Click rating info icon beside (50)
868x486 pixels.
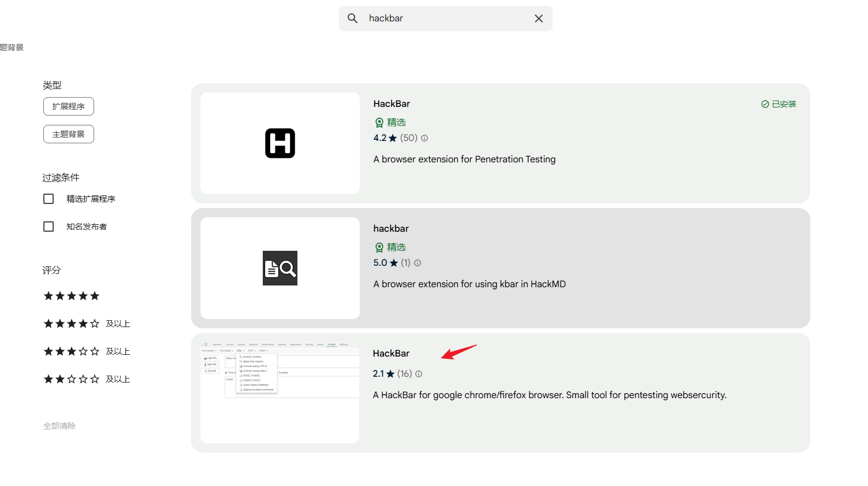click(424, 138)
